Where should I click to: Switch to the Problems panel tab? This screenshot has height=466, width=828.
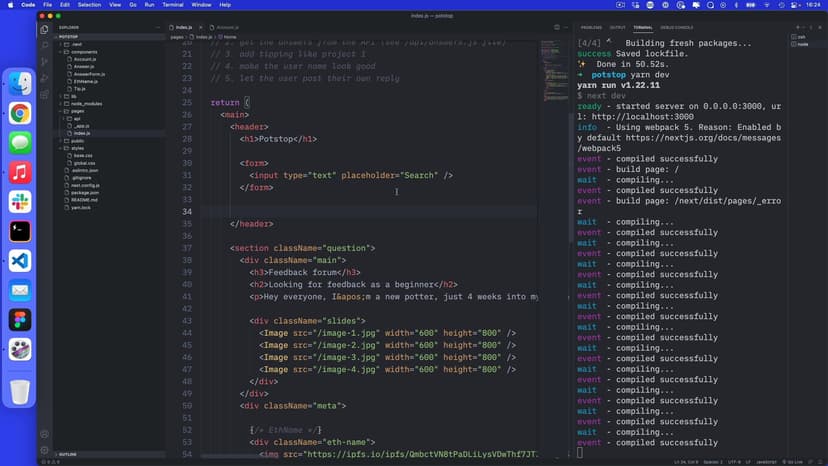click(x=591, y=27)
